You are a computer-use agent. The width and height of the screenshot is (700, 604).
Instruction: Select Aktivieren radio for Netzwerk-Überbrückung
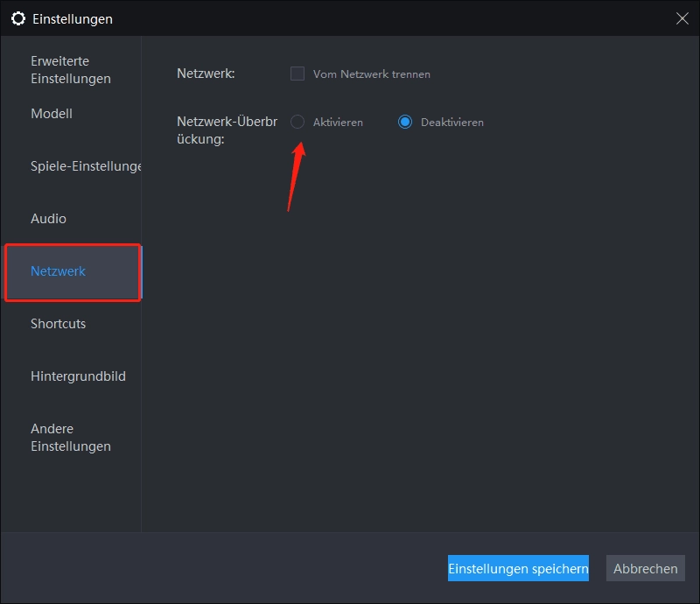click(297, 122)
